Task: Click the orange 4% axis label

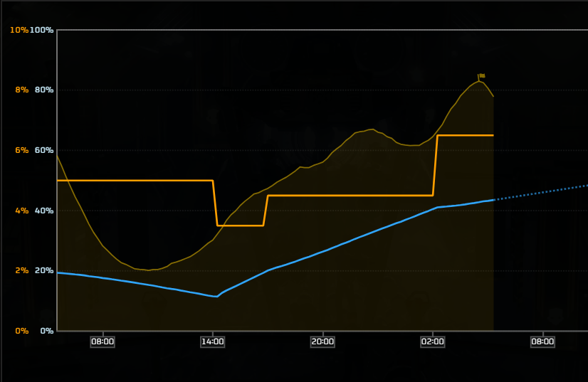Action: pyautogui.click(x=22, y=211)
